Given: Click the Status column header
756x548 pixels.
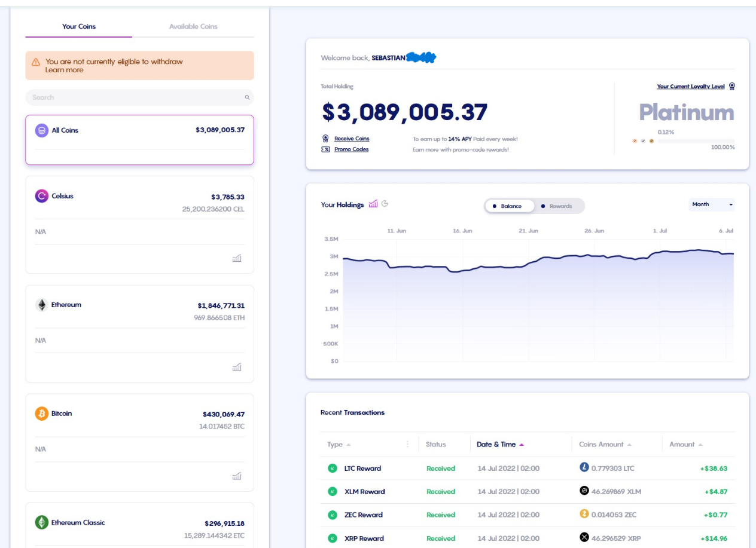Looking at the screenshot, I should coord(436,445).
